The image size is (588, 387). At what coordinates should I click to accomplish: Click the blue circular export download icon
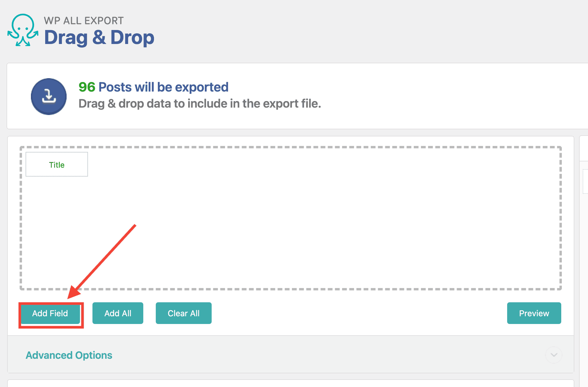point(49,97)
